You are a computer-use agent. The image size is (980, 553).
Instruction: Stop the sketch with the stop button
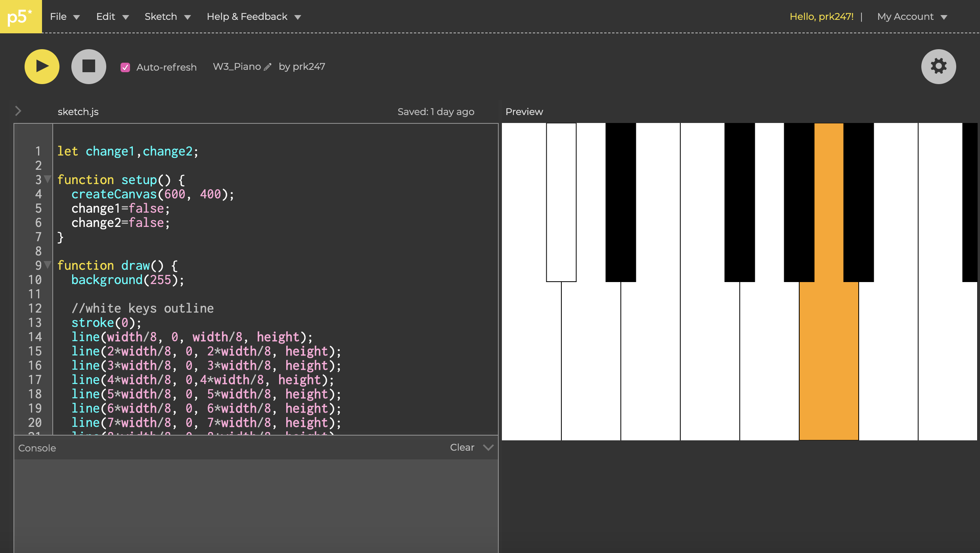click(x=89, y=67)
